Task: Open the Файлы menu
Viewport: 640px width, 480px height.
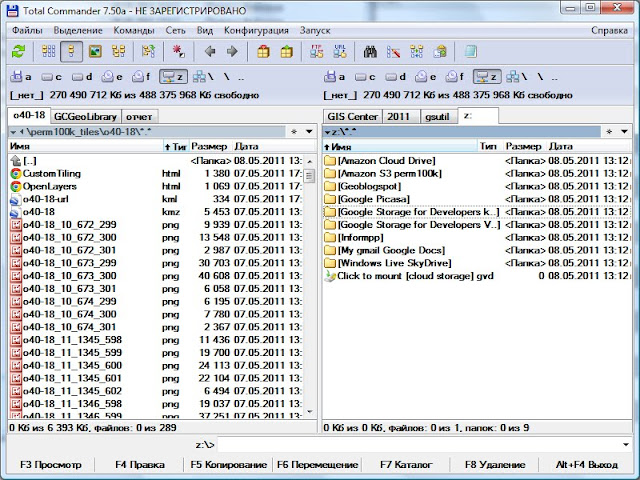Action: pos(27,31)
